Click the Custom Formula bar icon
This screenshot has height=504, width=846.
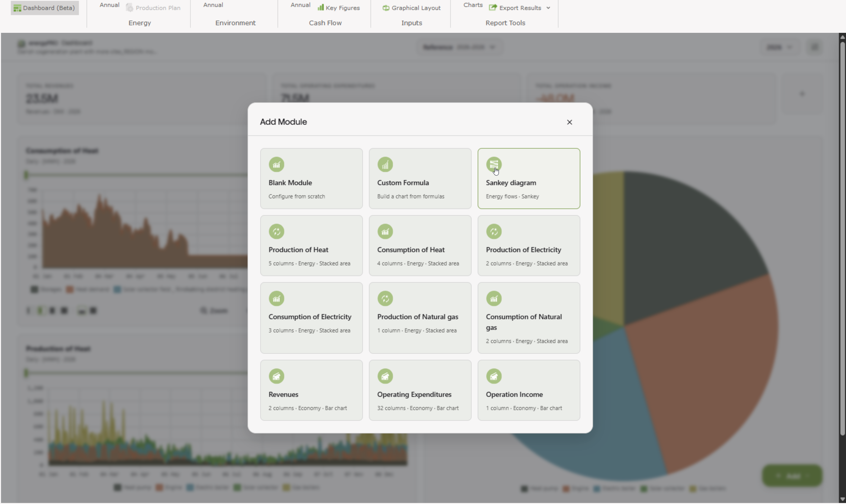tap(385, 165)
